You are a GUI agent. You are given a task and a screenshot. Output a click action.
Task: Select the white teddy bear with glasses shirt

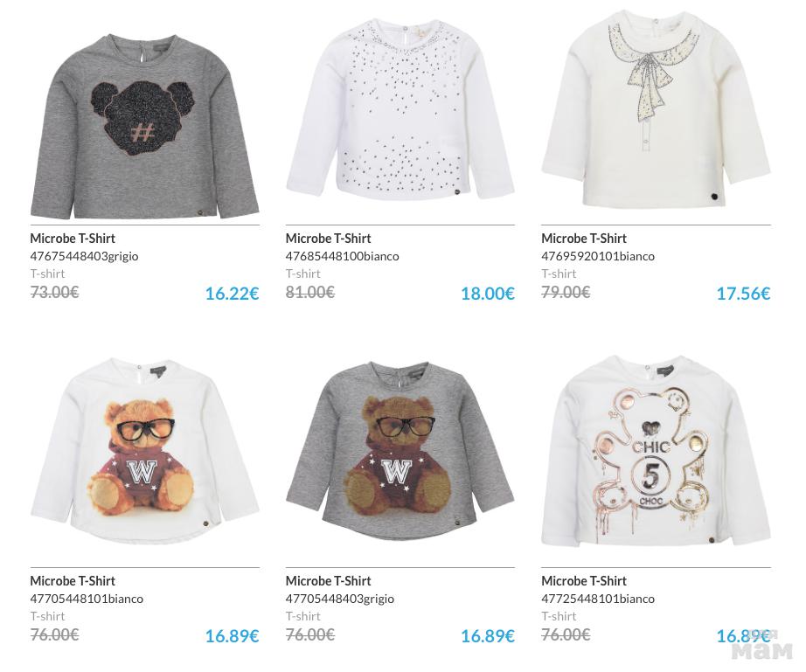[144, 452]
